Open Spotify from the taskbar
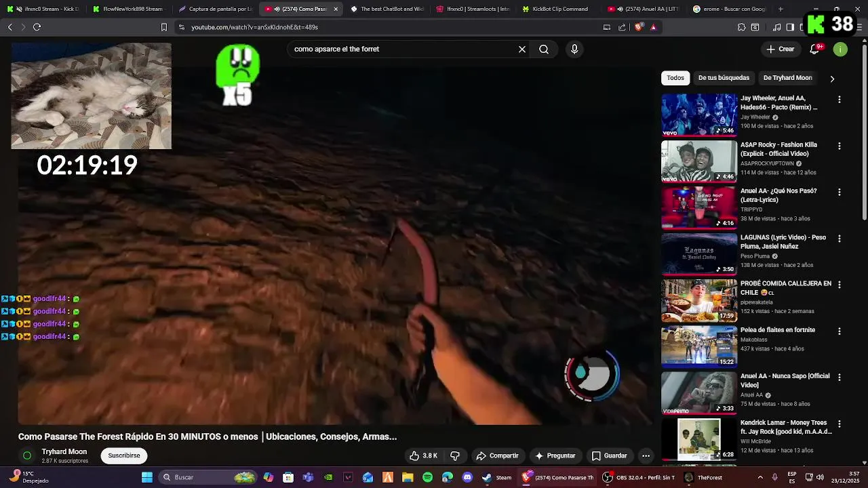This screenshot has height=488, width=868. click(x=427, y=477)
